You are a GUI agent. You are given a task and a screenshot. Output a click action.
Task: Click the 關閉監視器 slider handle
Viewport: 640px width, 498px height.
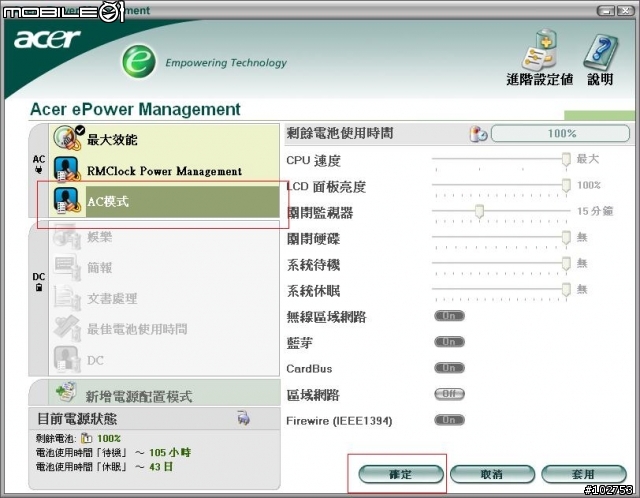pyautogui.click(x=480, y=211)
